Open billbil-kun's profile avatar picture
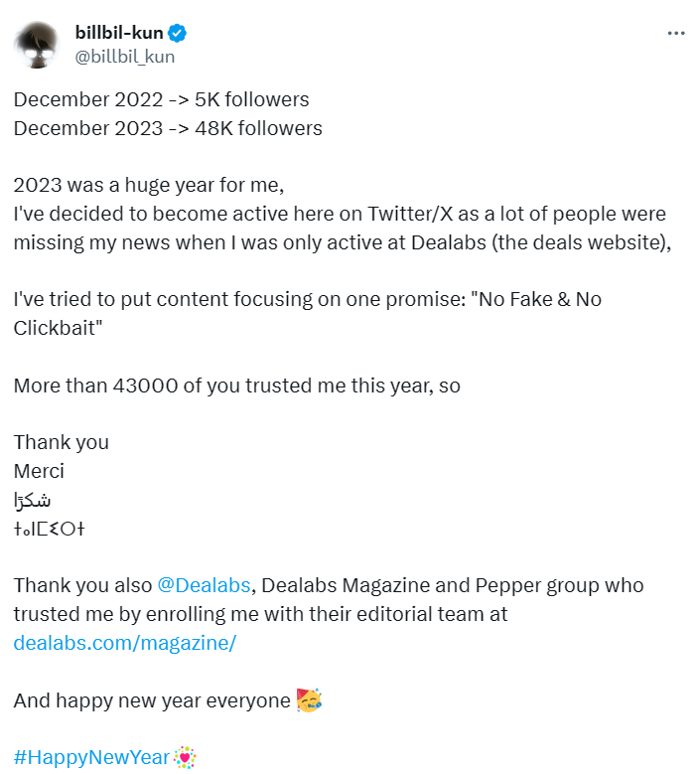Image resolution: width=700 pixels, height=774 pixels. tap(37, 45)
